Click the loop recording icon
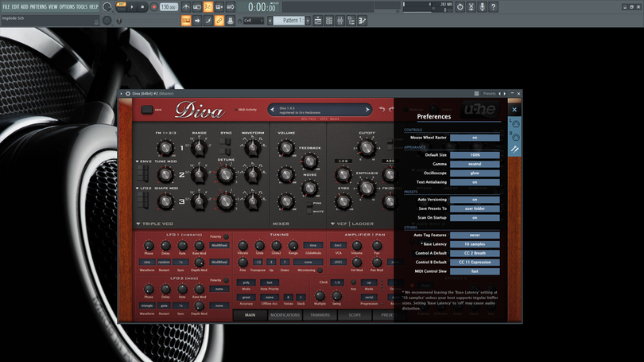 (x=231, y=7)
